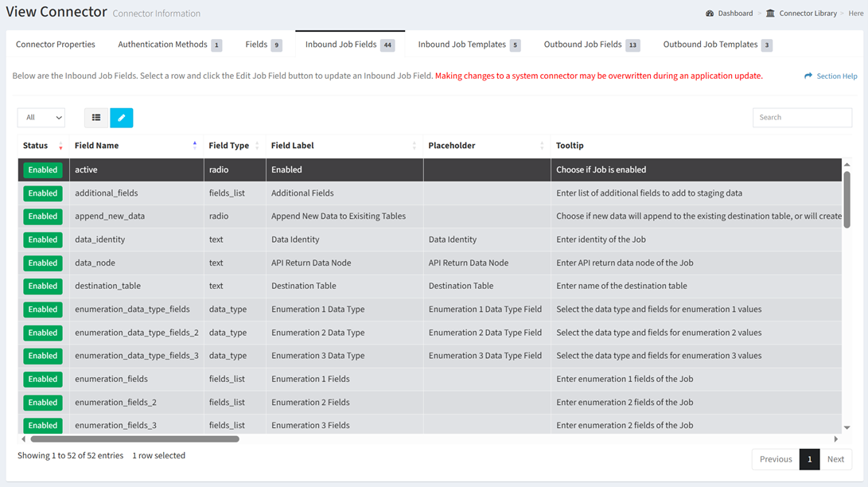The height and width of the screenshot is (487, 868).
Task: Click the horizontal scrollbar under table
Action: 135,439
